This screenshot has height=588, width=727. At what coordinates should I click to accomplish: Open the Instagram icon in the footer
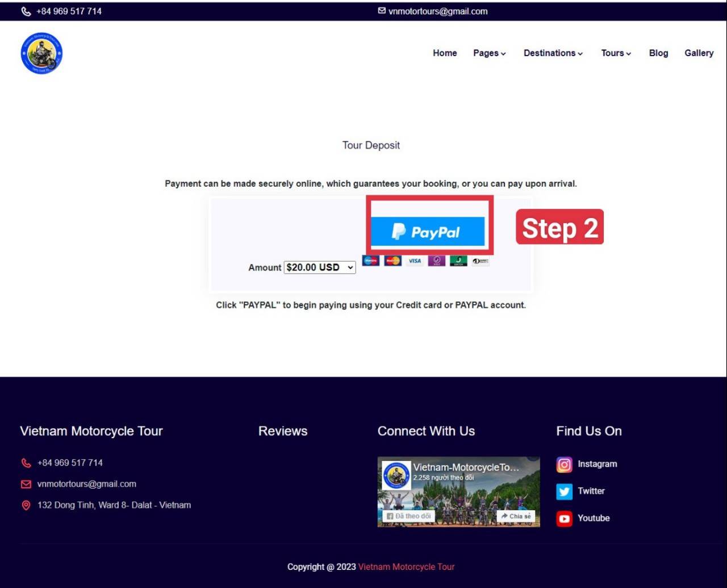[564, 464]
